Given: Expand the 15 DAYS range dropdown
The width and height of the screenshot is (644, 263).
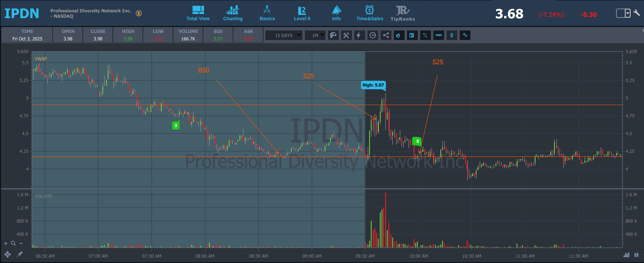Looking at the screenshot, I should 284,35.
